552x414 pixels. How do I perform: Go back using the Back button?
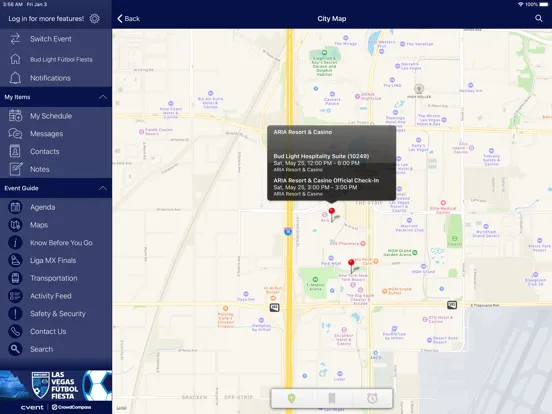[x=128, y=19]
